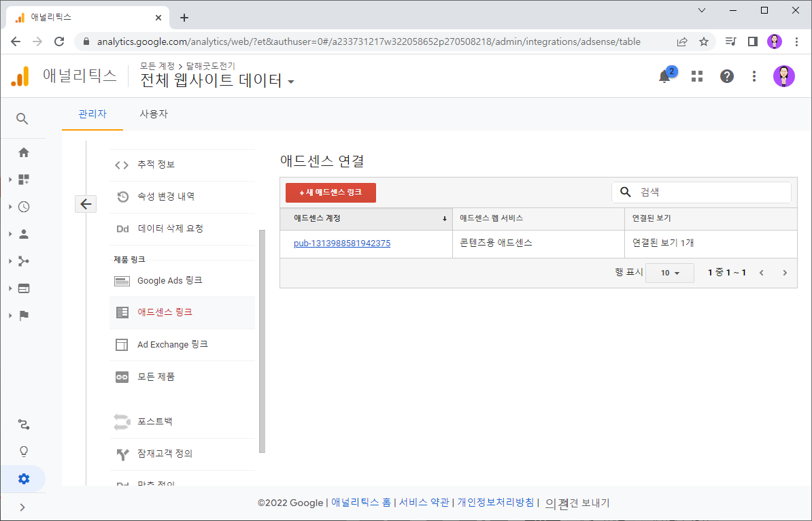Open 잠재고객 정의 item
This screenshot has width=812, height=521.
pyautogui.click(x=182, y=454)
